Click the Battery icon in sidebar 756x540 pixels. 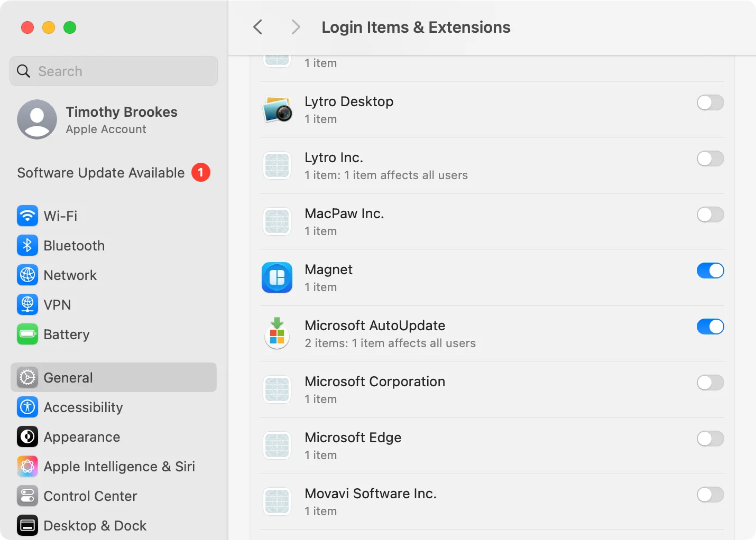(27, 334)
